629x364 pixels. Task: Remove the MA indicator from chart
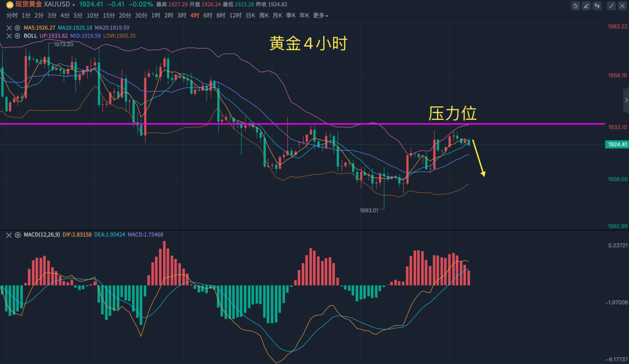(x=9, y=28)
